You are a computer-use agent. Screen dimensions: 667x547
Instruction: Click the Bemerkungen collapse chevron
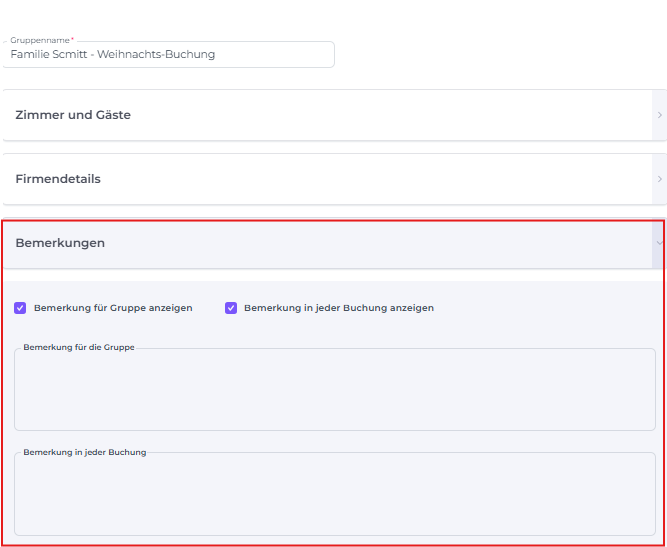pos(659,243)
